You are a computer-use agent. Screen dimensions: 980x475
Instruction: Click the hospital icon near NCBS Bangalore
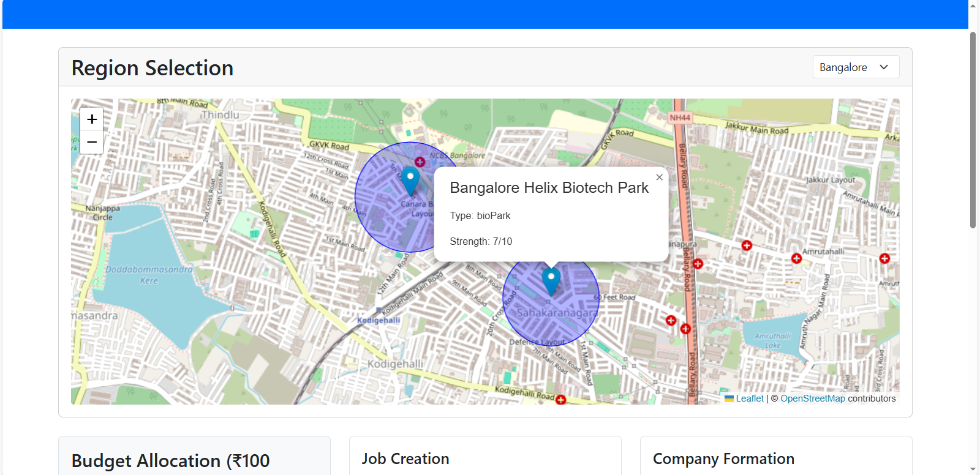pyautogui.click(x=420, y=162)
